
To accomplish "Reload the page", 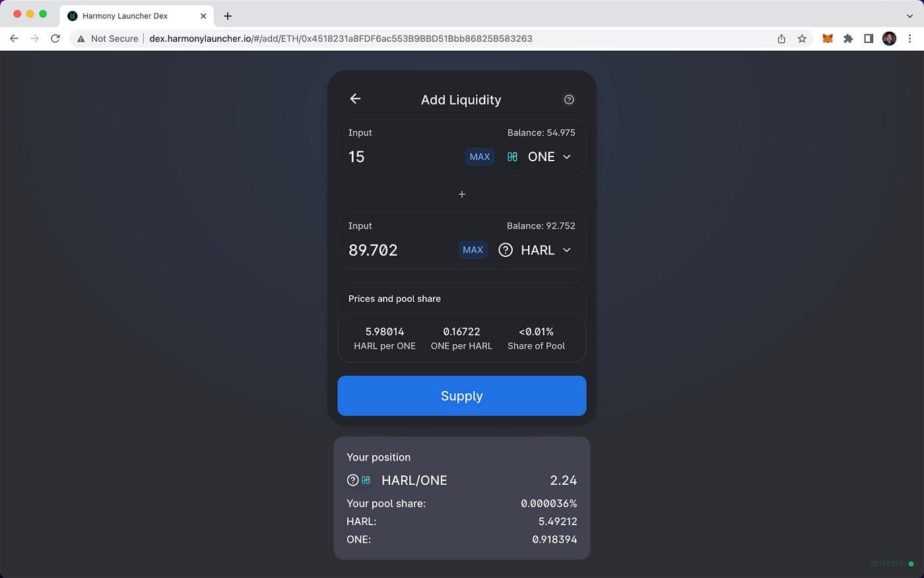I will pyautogui.click(x=55, y=38).
